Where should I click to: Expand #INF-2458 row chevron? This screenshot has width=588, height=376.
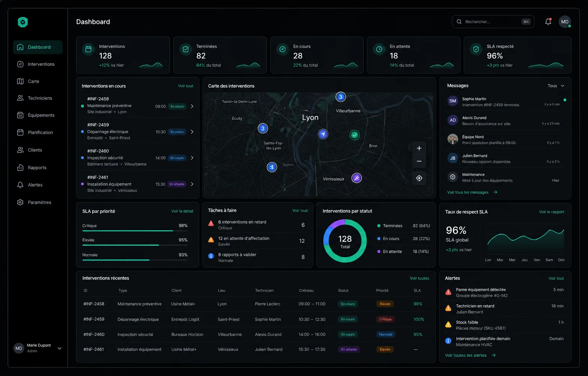coord(192,106)
